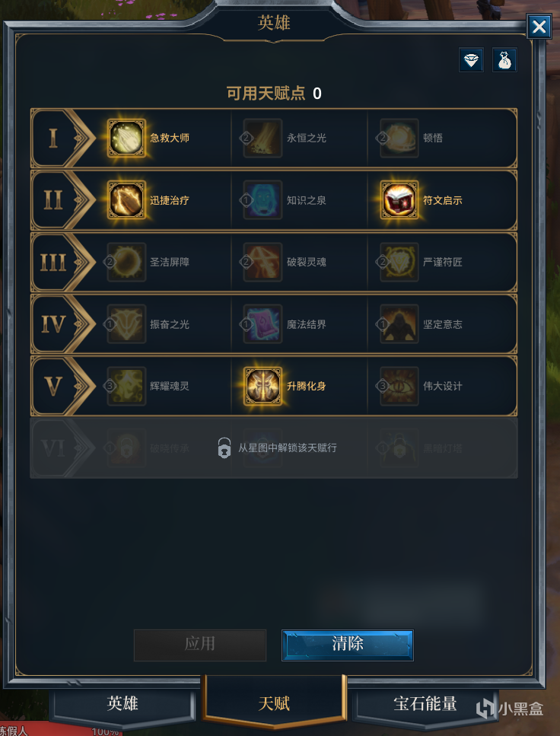Toggle the 升腾化身 talent
Image resolution: width=560 pixels, height=736 pixels.
[x=262, y=386]
